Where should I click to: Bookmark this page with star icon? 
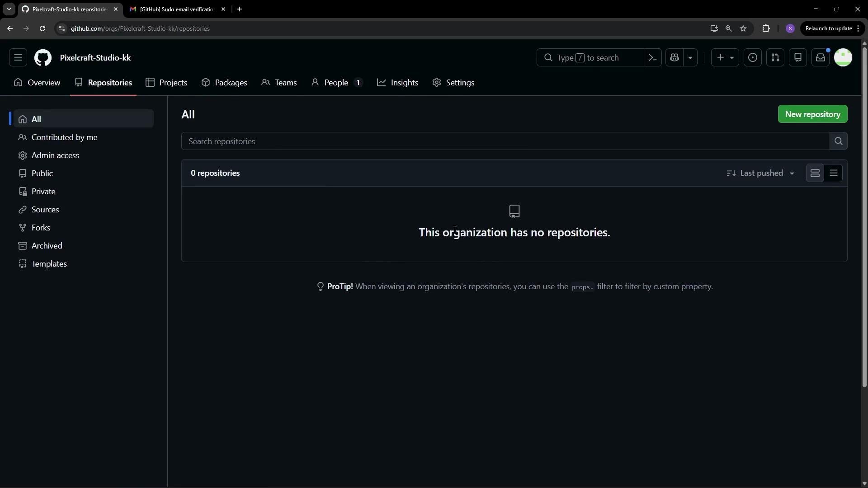coord(743,28)
